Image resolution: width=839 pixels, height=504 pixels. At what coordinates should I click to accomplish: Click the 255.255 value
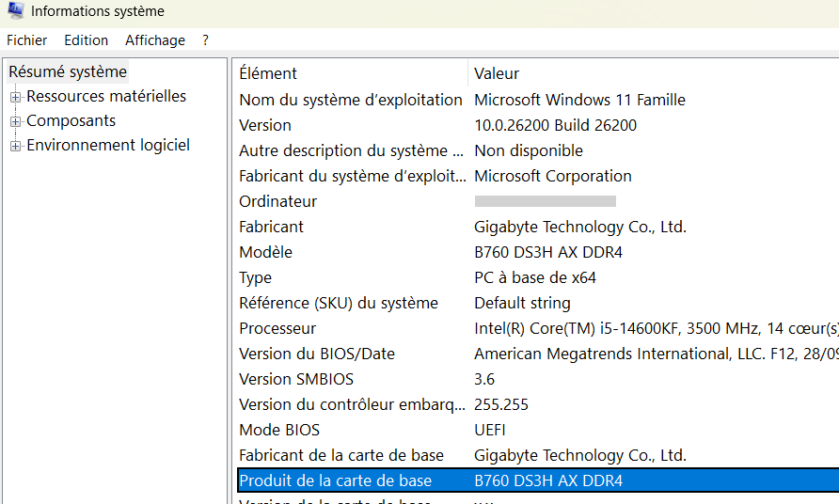coord(501,404)
